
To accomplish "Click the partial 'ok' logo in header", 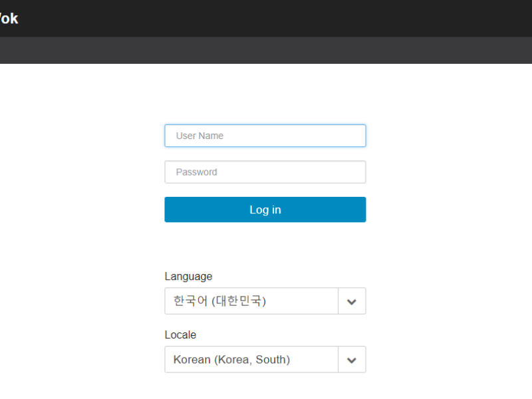I will point(9,19).
